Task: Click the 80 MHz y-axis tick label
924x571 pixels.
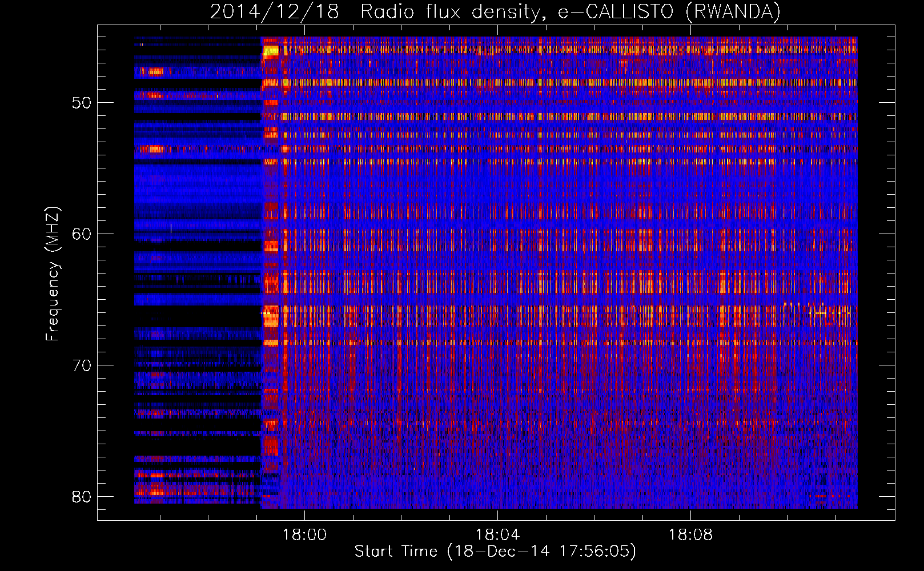Action: pos(82,497)
